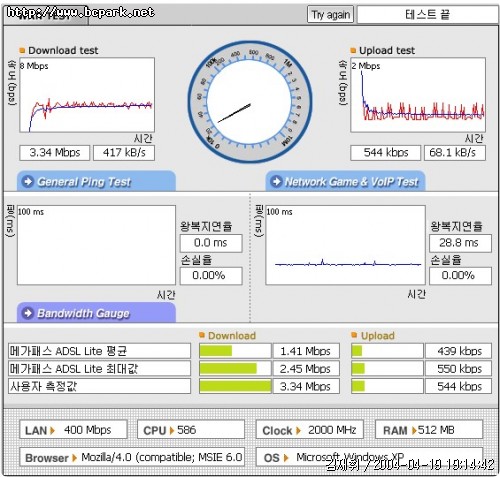Click the orange arrow next to CPU

pos(172,430)
